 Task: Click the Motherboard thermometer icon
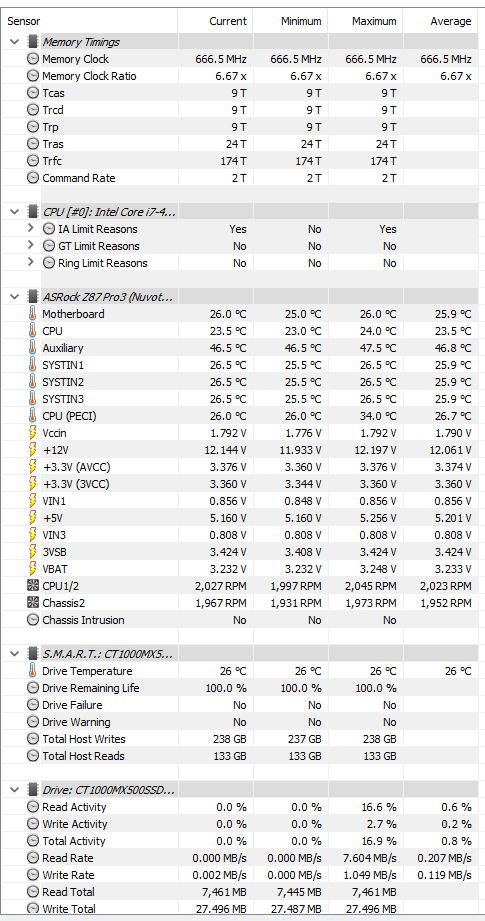pos(33,314)
